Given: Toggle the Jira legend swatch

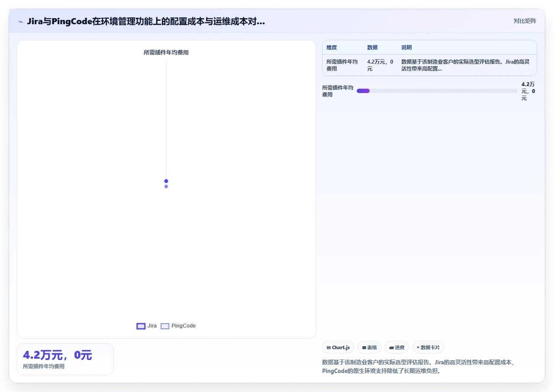Looking at the screenshot, I should (x=141, y=326).
